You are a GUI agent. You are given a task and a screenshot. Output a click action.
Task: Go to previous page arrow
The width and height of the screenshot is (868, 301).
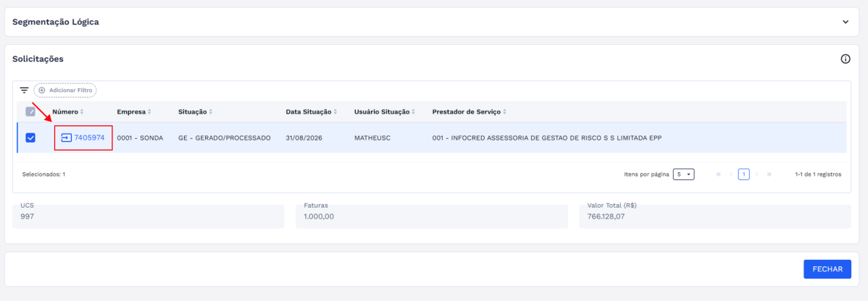[x=731, y=174]
